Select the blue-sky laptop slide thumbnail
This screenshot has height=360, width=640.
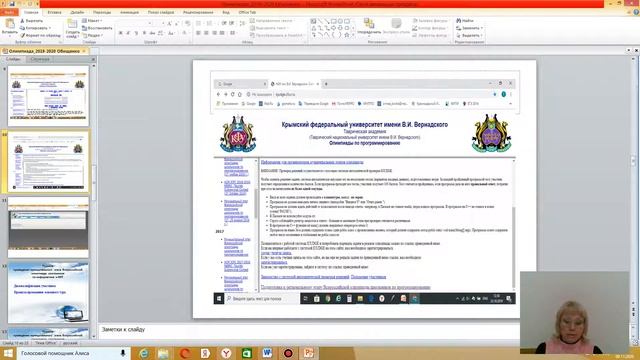pos(48,293)
